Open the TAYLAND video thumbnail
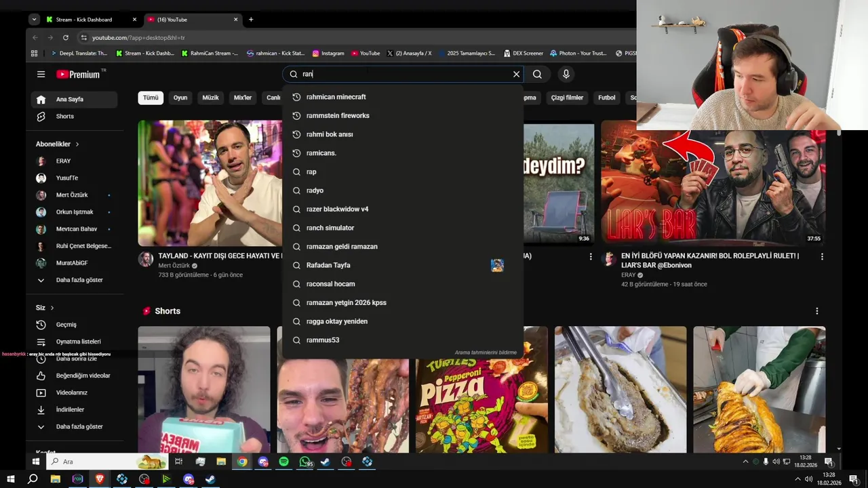The width and height of the screenshot is (868, 488). point(210,184)
